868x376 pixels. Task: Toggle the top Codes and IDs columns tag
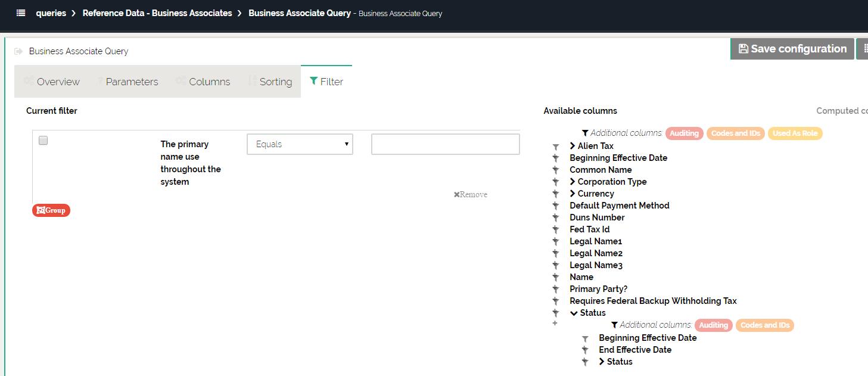tap(736, 133)
